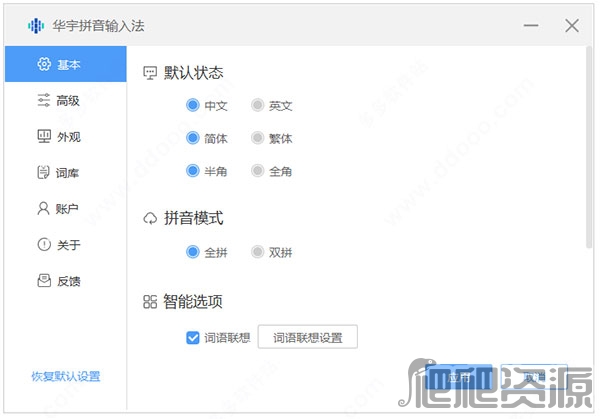
Task: Click the monitor icon beside 外观
Action: 44,136
